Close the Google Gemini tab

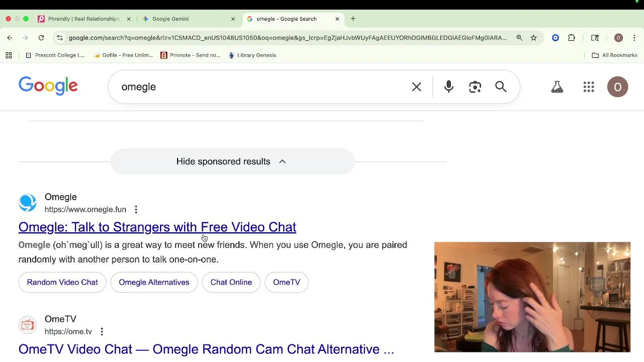click(233, 19)
